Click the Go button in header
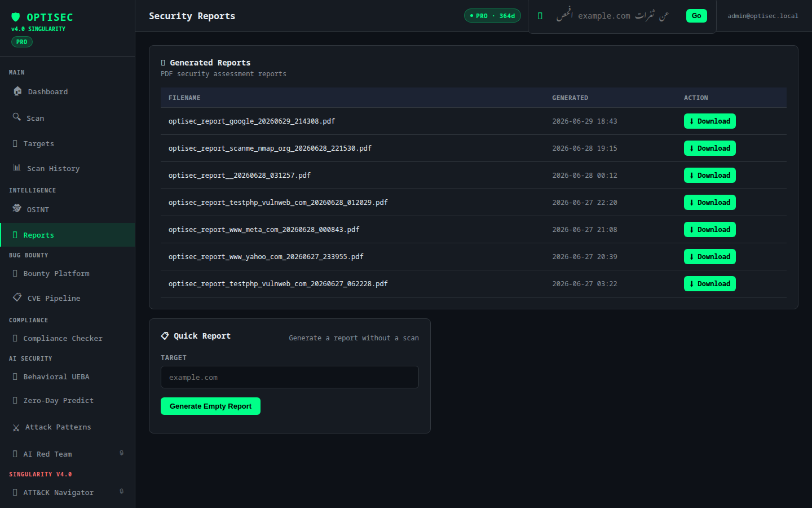Screen dimensions: 812x508 coord(696,16)
